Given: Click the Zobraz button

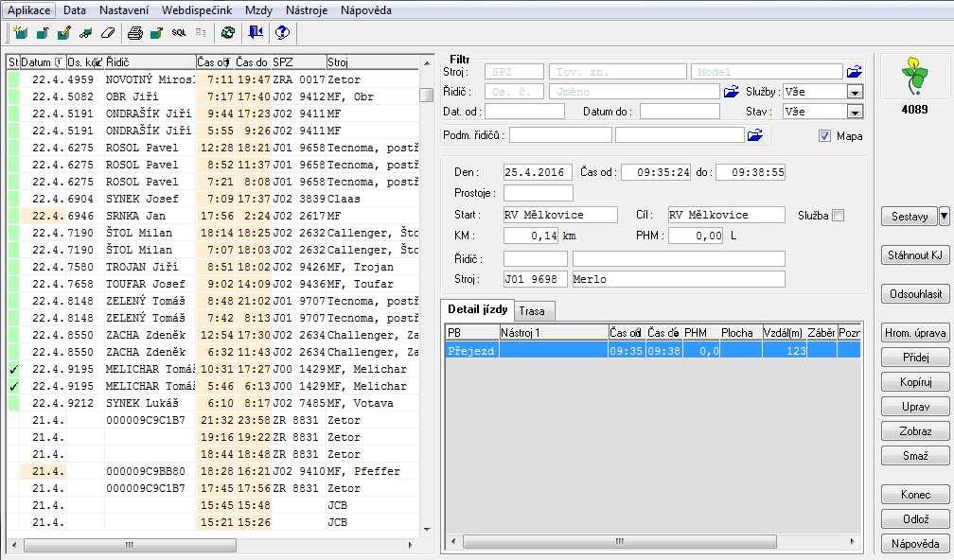Looking at the screenshot, I should (915, 431).
